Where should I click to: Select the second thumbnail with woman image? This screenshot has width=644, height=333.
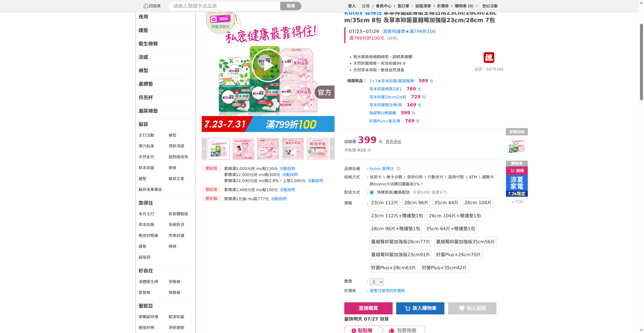[x=243, y=149]
